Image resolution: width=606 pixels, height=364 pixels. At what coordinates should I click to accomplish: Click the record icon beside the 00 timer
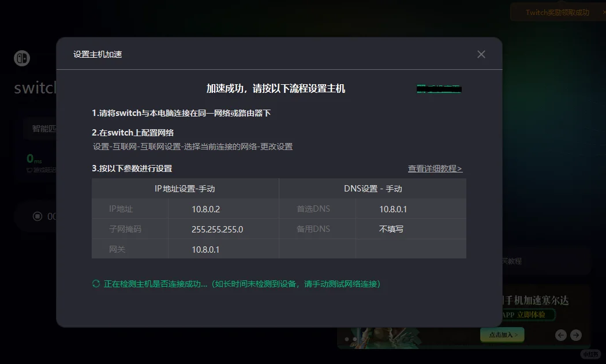click(x=37, y=216)
